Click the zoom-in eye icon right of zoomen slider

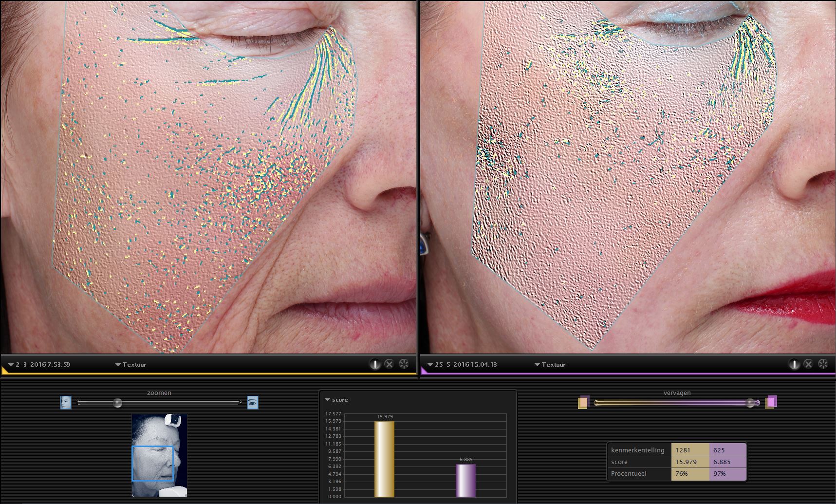[x=253, y=402]
